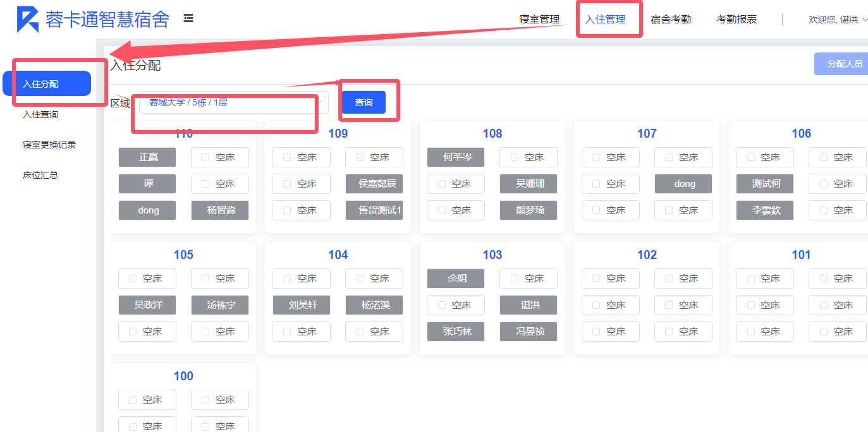Click the blue 查询 button
Viewport: 868px width, 432px height.
tap(364, 102)
